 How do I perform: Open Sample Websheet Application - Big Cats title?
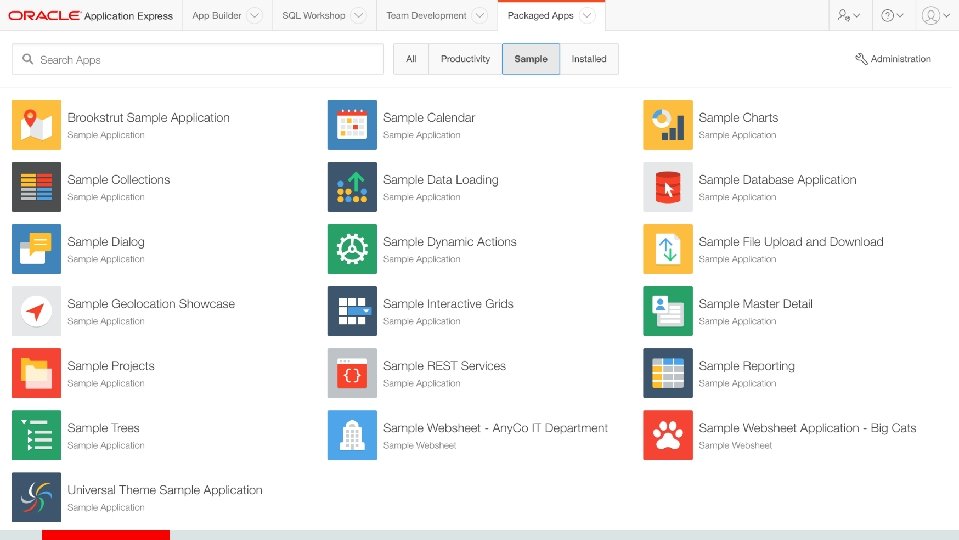(x=807, y=428)
